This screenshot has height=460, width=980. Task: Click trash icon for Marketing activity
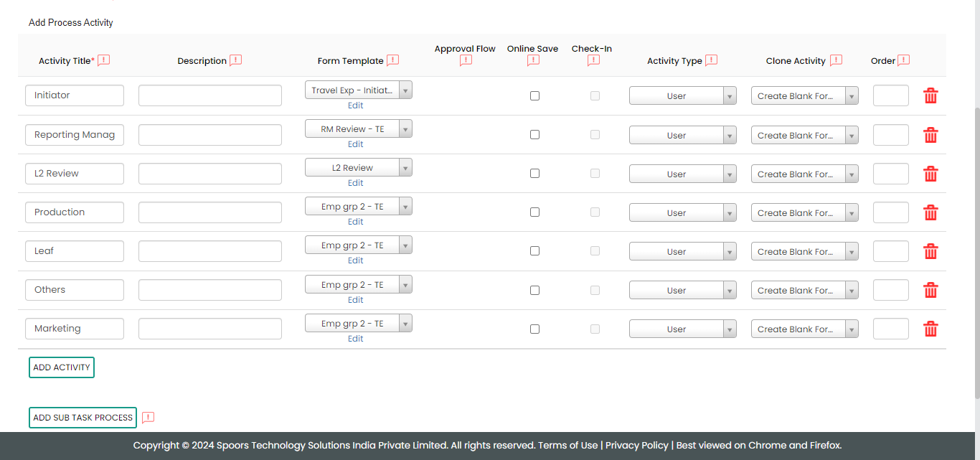click(x=930, y=329)
